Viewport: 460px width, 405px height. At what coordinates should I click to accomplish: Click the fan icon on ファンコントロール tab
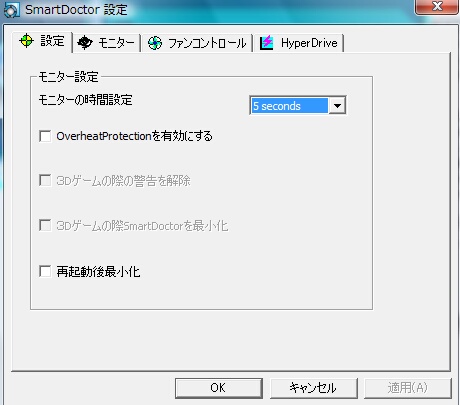[155, 43]
